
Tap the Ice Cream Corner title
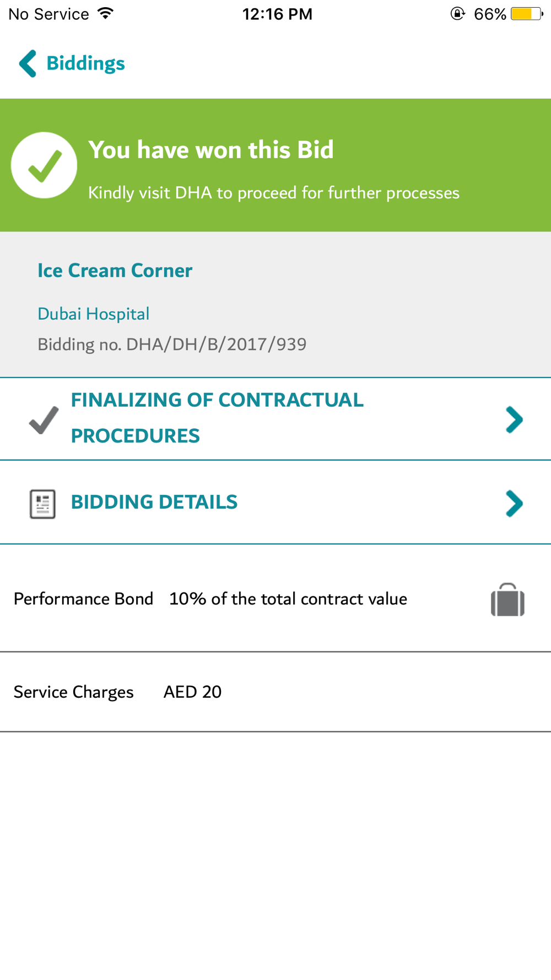115,270
